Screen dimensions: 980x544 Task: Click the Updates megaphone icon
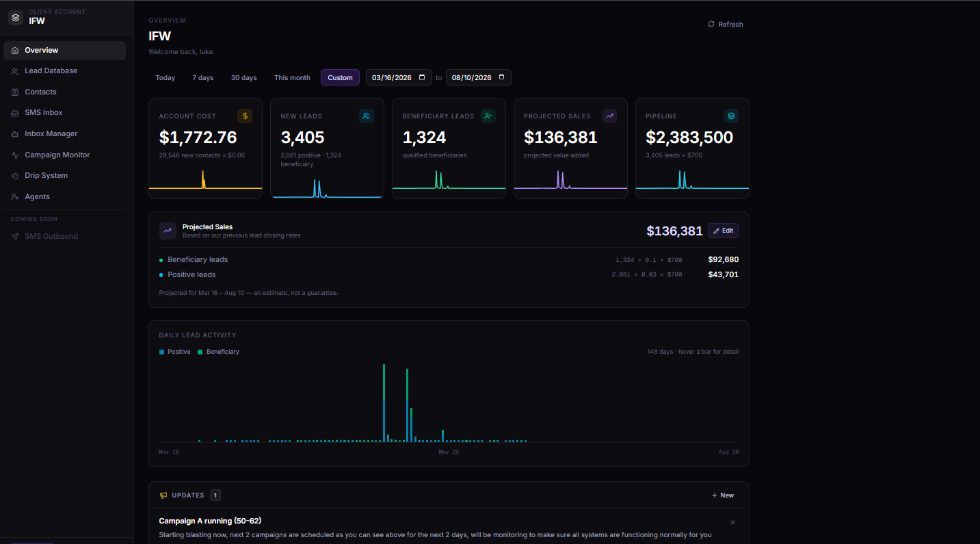(x=163, y=495)
